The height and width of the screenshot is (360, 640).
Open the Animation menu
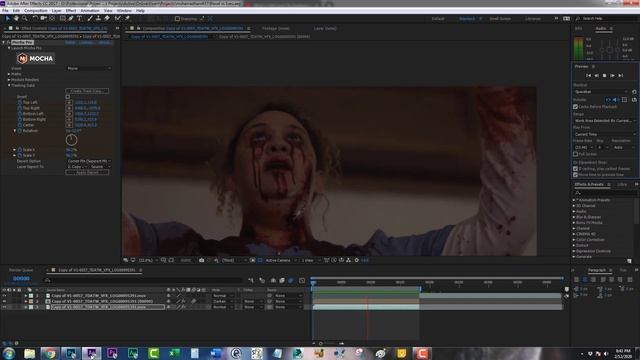pyautogui.click(x=90, y=11)
